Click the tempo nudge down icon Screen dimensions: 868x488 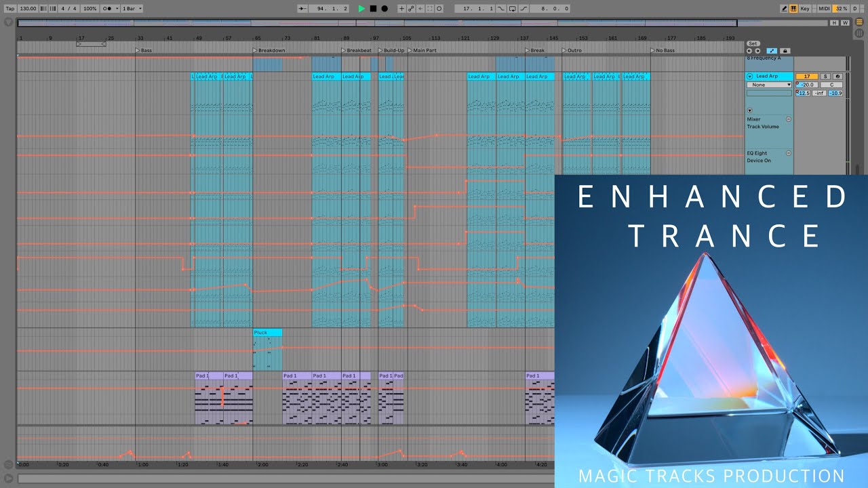pos(43,9)
